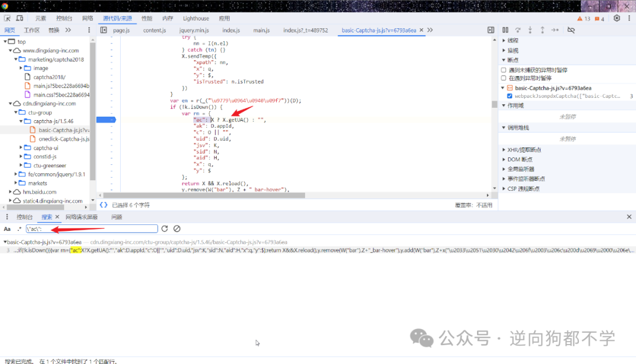
Task: Enable pause on uncaught exceptions checkbox
Action: coord(503,70)
